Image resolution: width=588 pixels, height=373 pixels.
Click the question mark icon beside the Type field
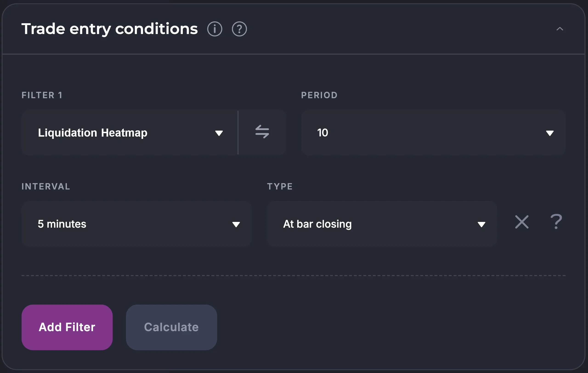pyautogui.click(x=556, y=222)
